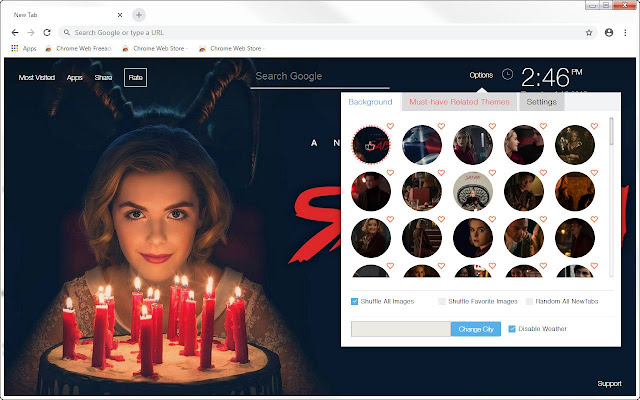Image resolution: width=640 pixels, height=400 pixels.
Task: Favorite first row, fourth thumbnail heart
Action: (x=543, y=126)
